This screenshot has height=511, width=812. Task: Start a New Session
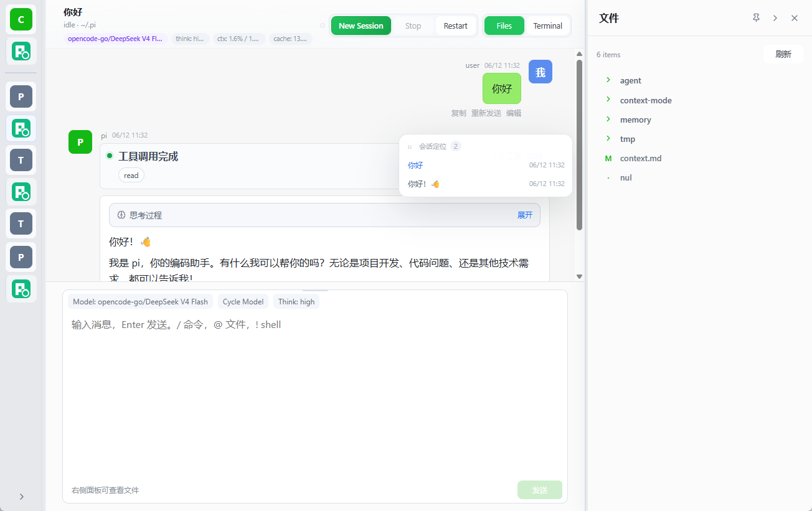[x=361, y=26]
